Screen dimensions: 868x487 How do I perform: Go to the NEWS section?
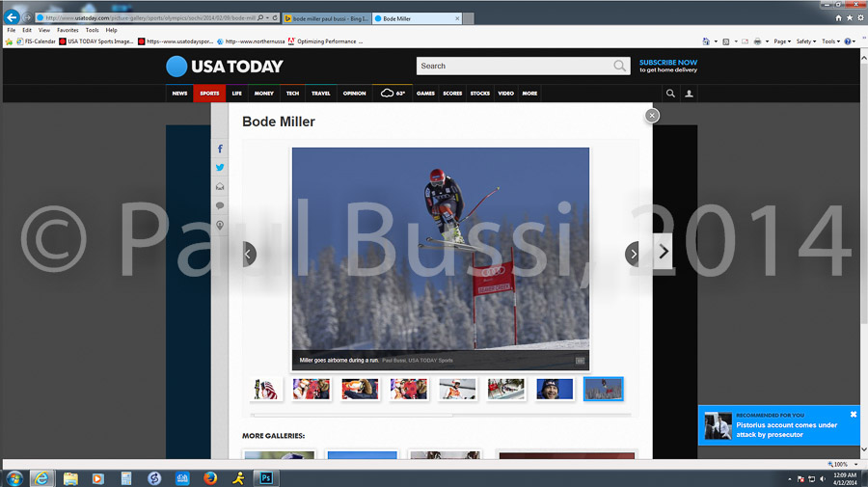(179, 94)
